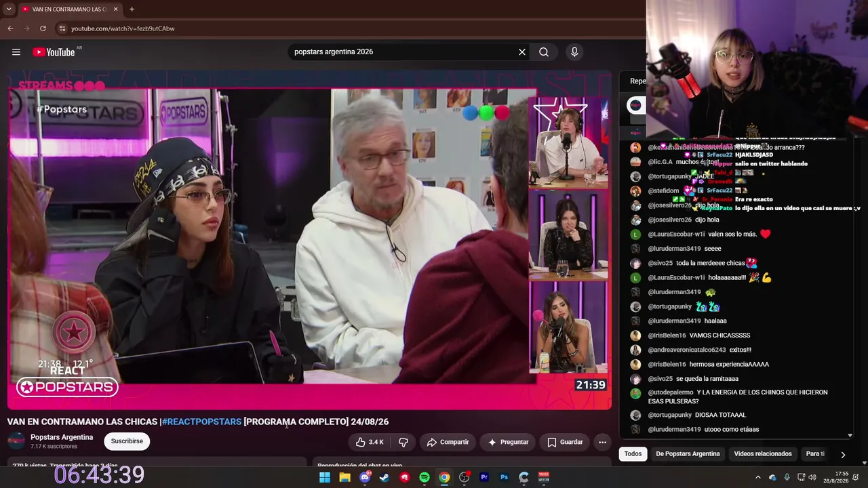Open more actions three-dot menu
Viewport: 868px width, 488px height.
(x=602, y=442)
